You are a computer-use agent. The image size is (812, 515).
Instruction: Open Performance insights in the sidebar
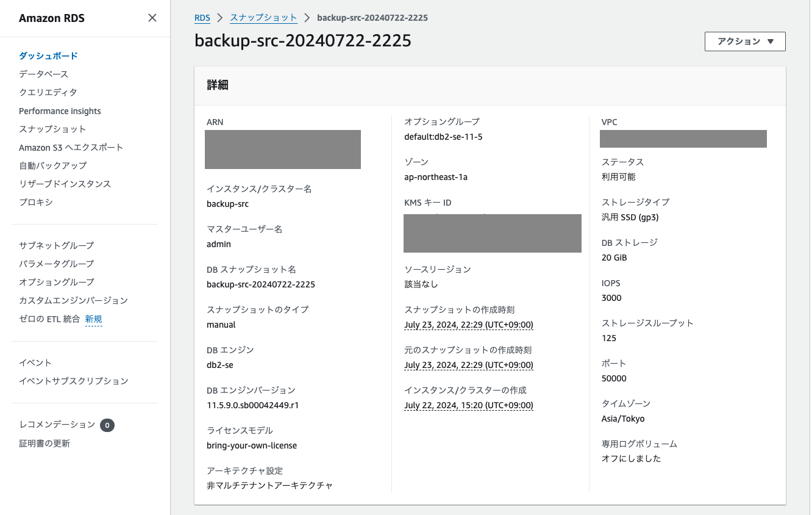(60, 111)
